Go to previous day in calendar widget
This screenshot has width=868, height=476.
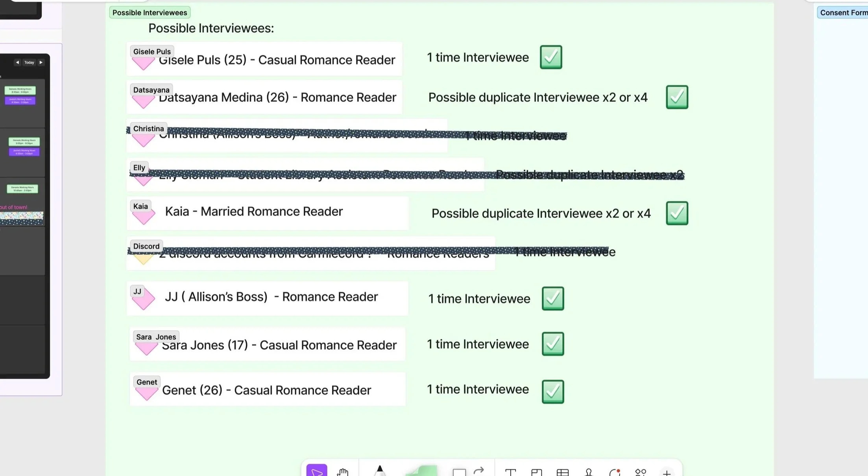17,62
